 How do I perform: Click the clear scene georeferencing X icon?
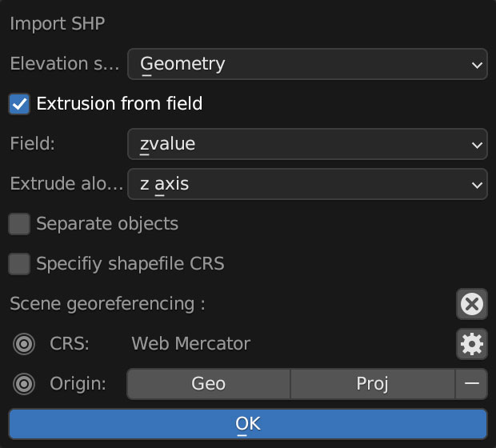click(472, 304)
